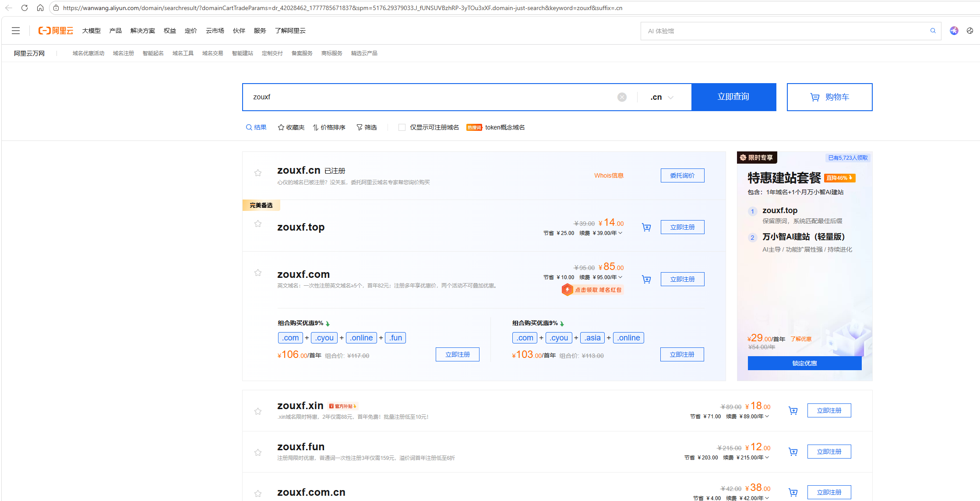Expand zouxf.fun renewal price details
The height and width of the screenshot is (501, 980).
coord(767,458)
